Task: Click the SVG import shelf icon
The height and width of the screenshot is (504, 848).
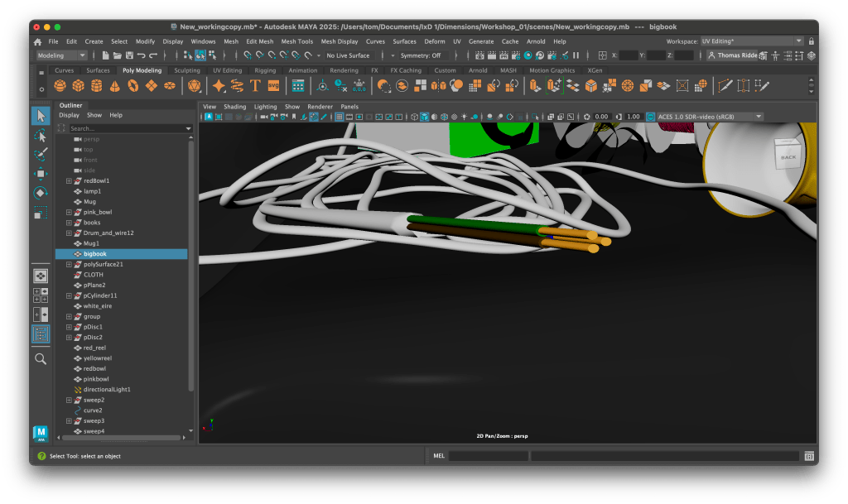Action: [273, 86]
